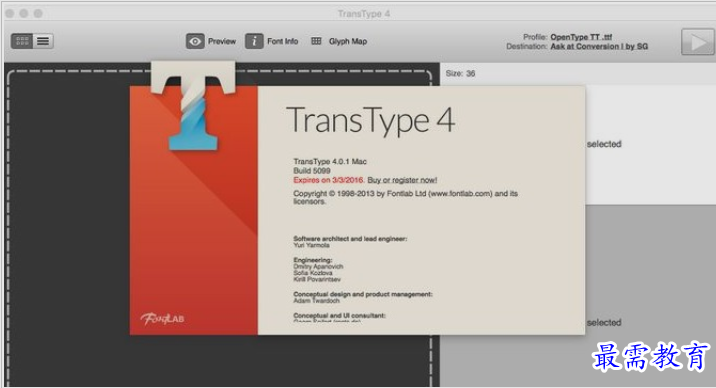Switch to the grid view mode
Screen dimensions: 716x388
[22, 41]
